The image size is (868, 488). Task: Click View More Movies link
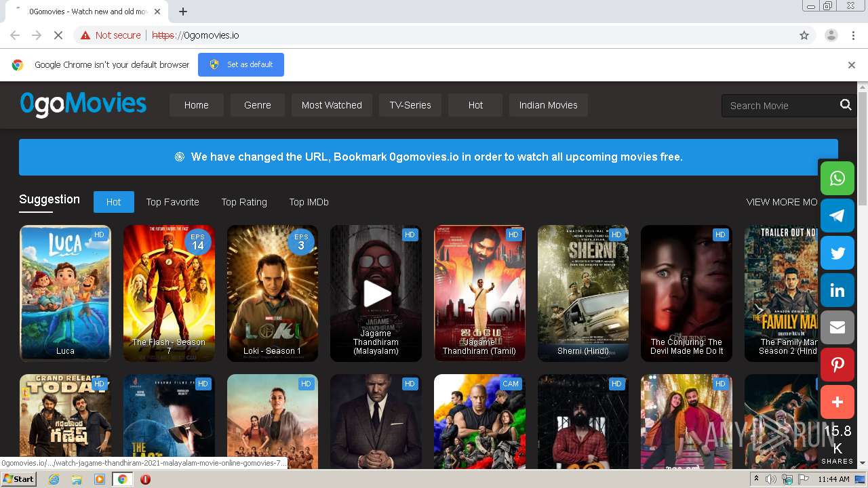pos(783,202)
